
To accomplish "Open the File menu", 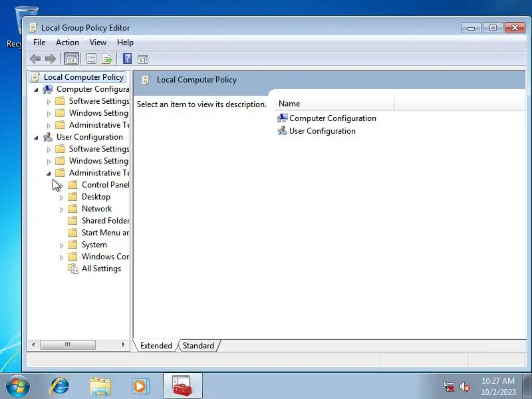I will coord(39,43).
